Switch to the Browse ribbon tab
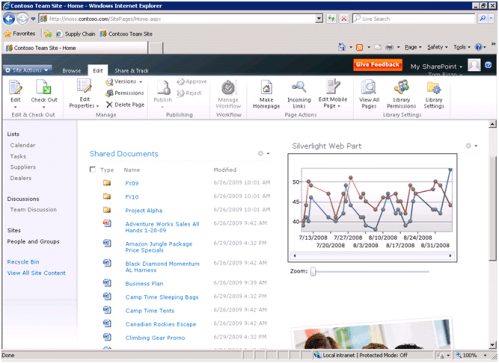Viewport: 499px width, 363px height. 72,71
